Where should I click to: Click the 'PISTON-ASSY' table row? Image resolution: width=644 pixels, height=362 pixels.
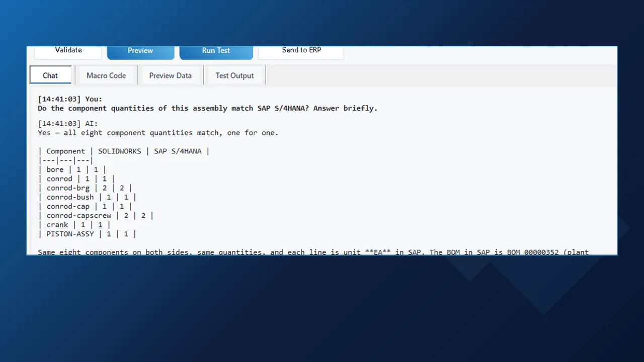coord(87,234)
